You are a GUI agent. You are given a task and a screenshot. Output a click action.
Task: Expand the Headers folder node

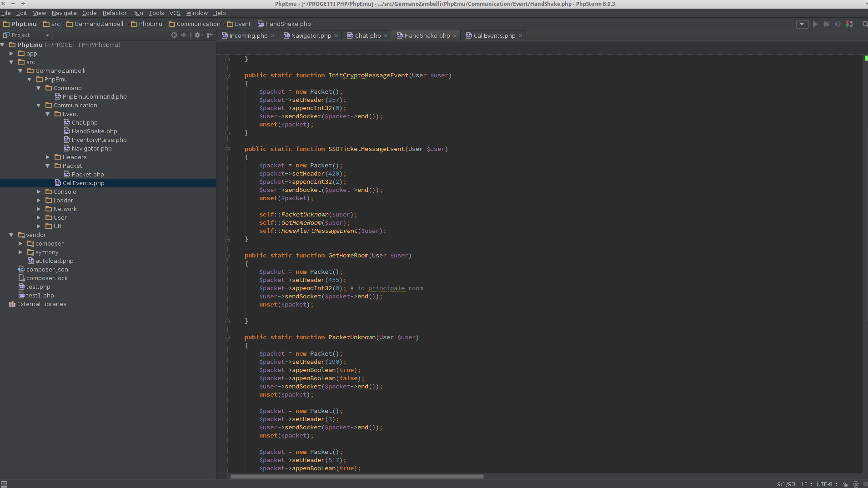click(x=48, y=157)
